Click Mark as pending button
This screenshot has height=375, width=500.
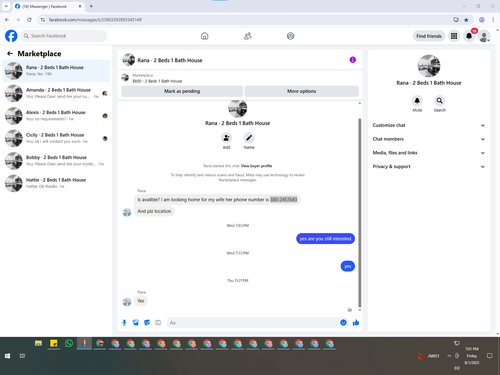(182, 91)
